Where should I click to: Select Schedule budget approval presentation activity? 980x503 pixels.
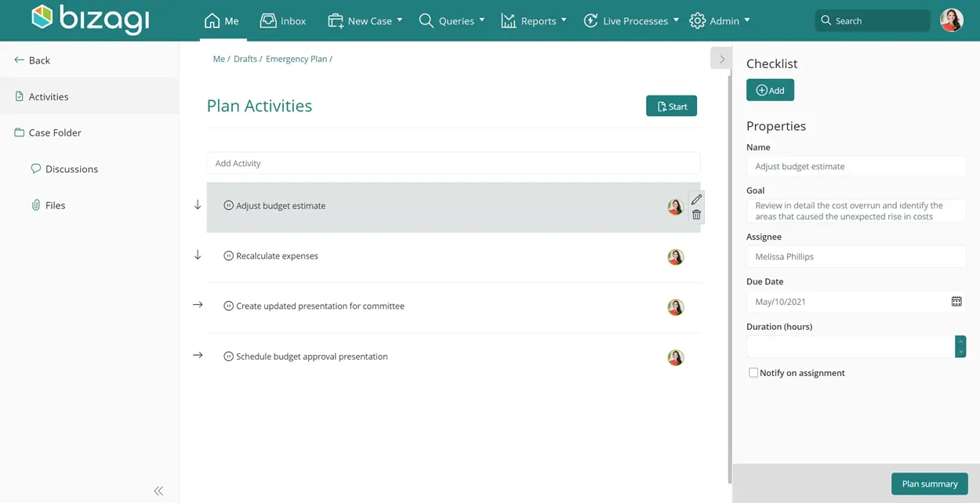453,357
